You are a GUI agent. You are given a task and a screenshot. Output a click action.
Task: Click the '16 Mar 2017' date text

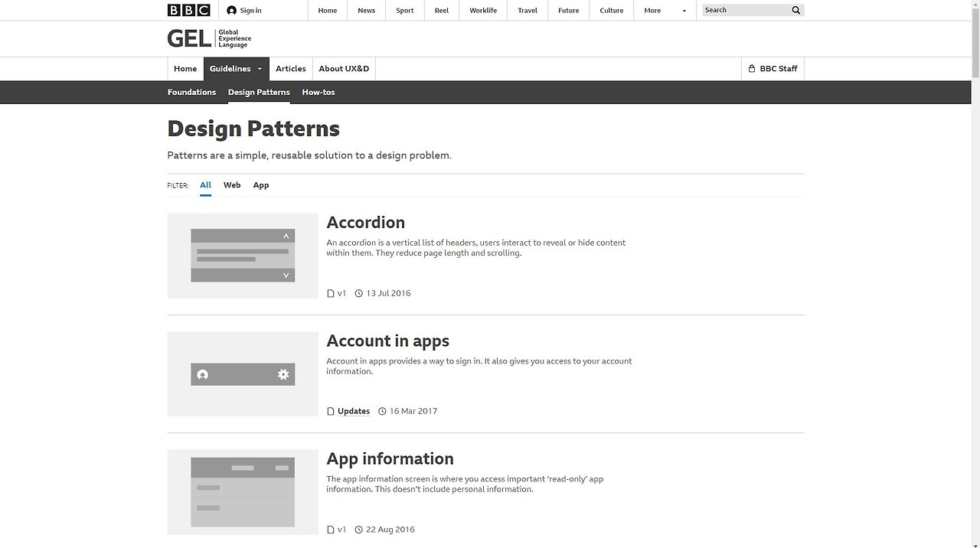point(413,411)
